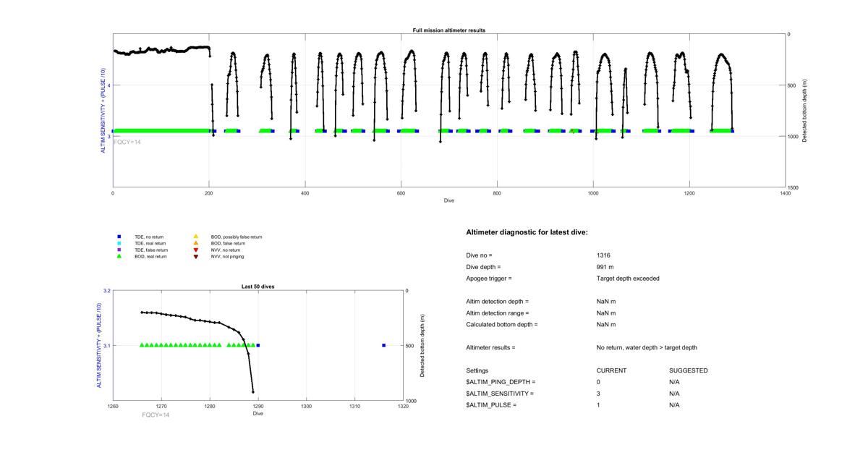Click the 'Dive' x-axis label of the full mission plot
Screen dimensions: 868x450
(x=449, y=200)
